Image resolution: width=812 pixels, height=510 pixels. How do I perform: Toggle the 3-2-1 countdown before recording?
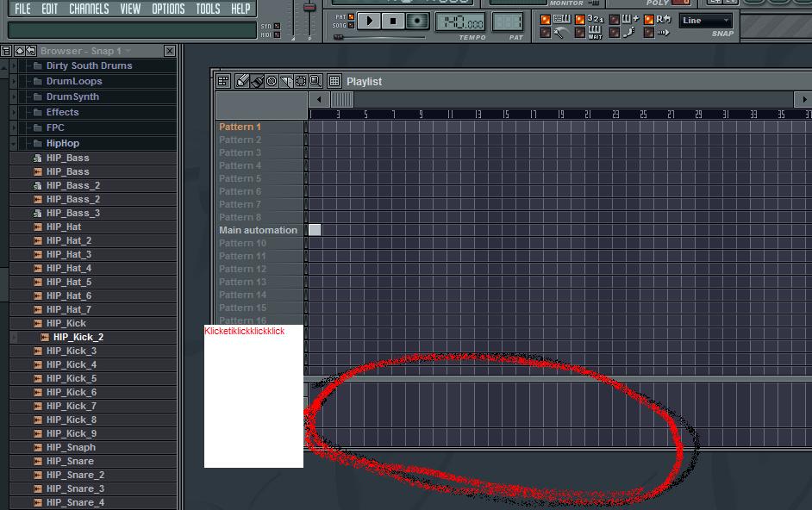(x=580, y=20)
